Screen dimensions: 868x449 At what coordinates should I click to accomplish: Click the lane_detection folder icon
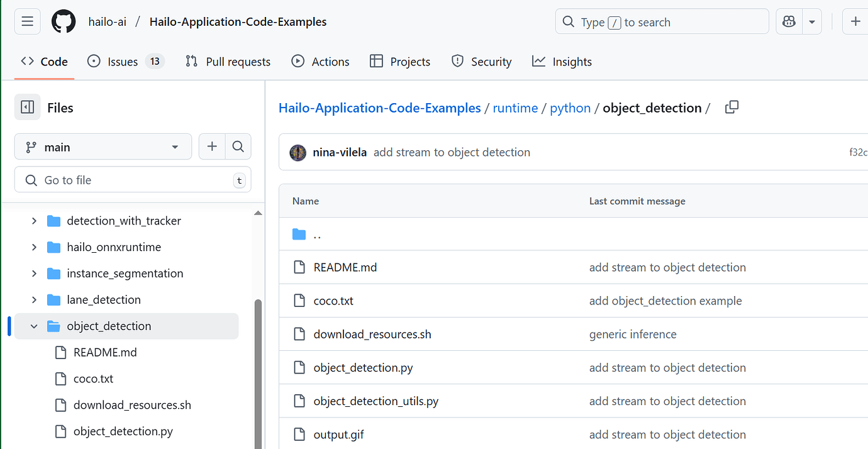pos(54,300)
